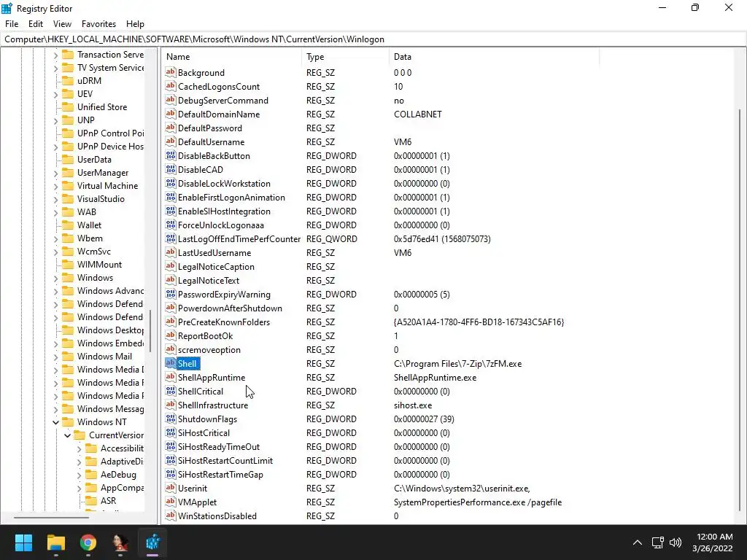
Task: Click the DefaultPassword string icon
Action: point(171,128)
